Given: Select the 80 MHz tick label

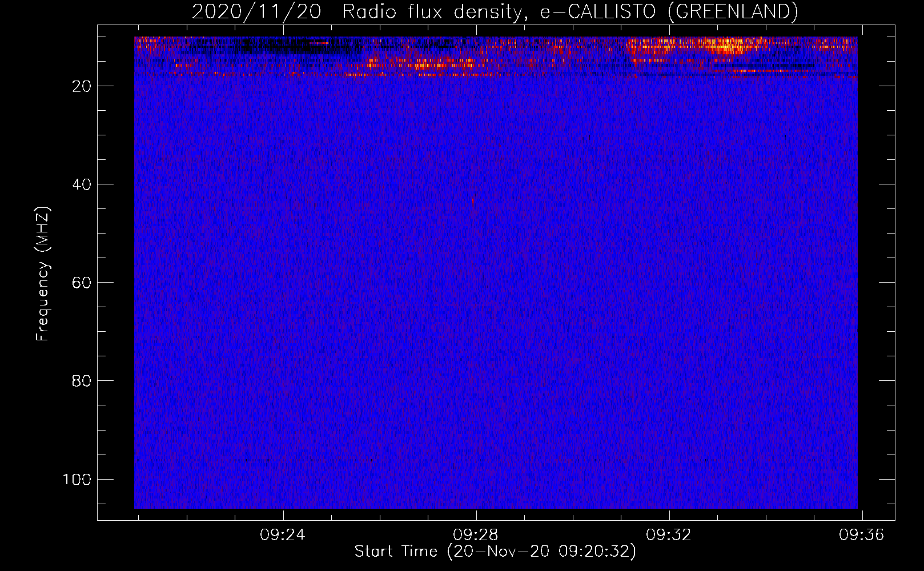Looking at the screenshot, I should click(82, 381).
